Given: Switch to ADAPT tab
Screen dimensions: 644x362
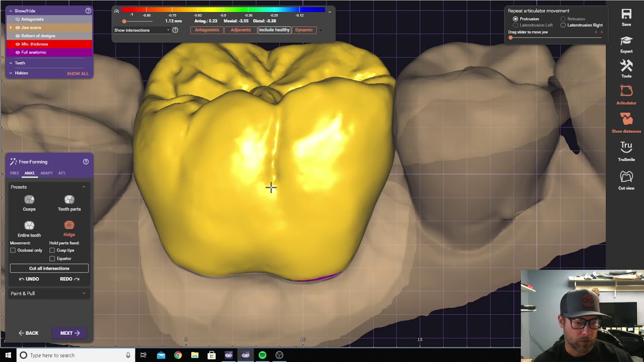Looking at the screenshot, I should coord(46,173).
